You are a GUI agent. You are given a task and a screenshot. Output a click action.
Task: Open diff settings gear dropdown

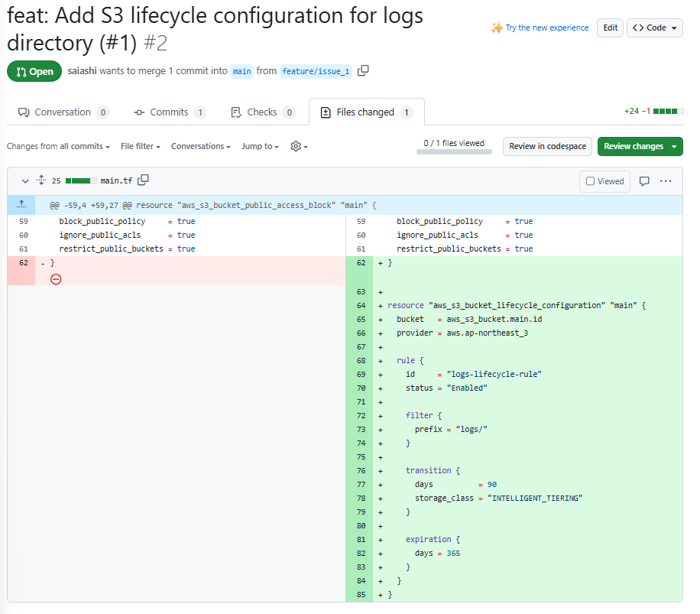[x=299, y=146]
